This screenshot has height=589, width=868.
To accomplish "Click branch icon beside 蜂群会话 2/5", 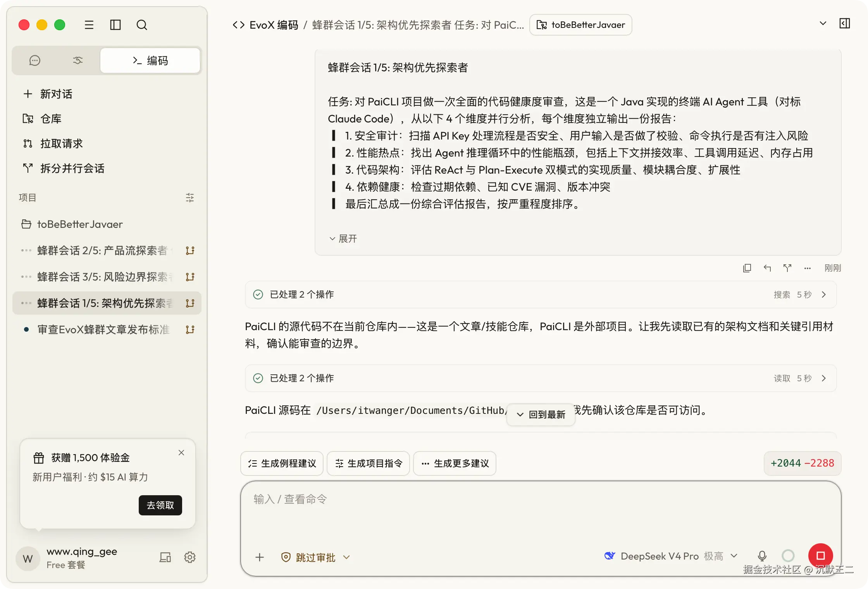I will pyautogui.click(x=190, y=250).
